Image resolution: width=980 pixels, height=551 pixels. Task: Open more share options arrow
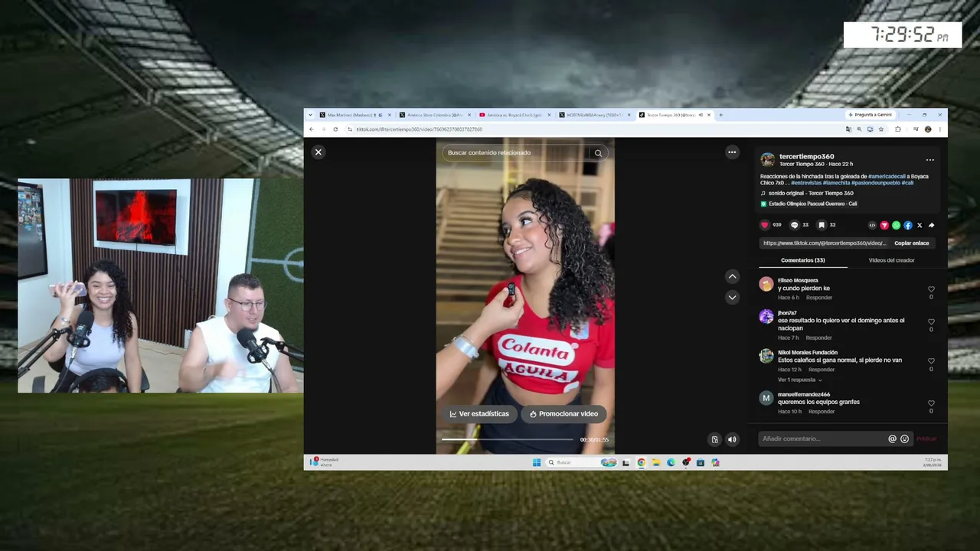coord(931,225)
